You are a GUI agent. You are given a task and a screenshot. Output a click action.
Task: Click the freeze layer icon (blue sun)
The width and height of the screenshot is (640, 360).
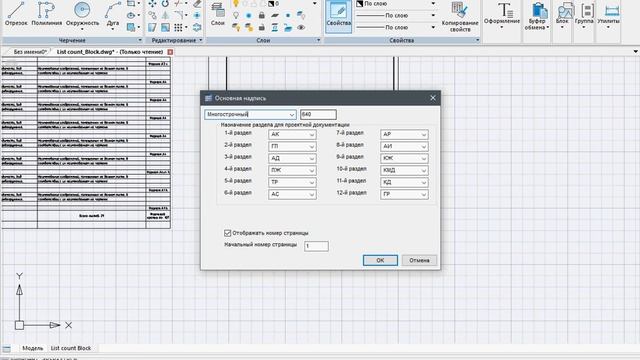249,16
